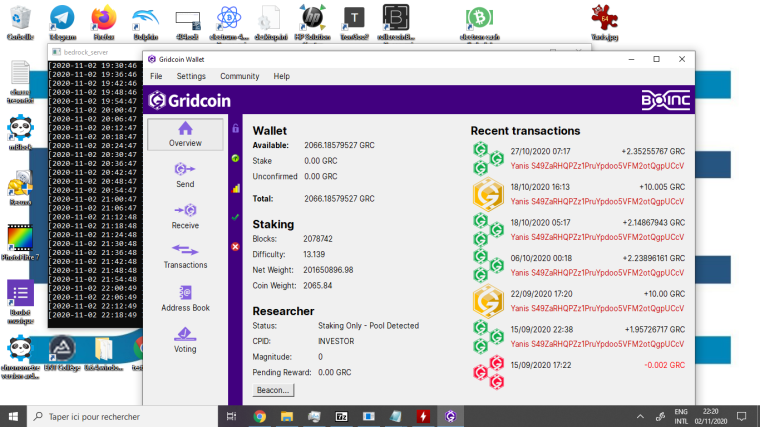Open the Help menu
Viewport: 760px width, 427px height.
(281, 76)
